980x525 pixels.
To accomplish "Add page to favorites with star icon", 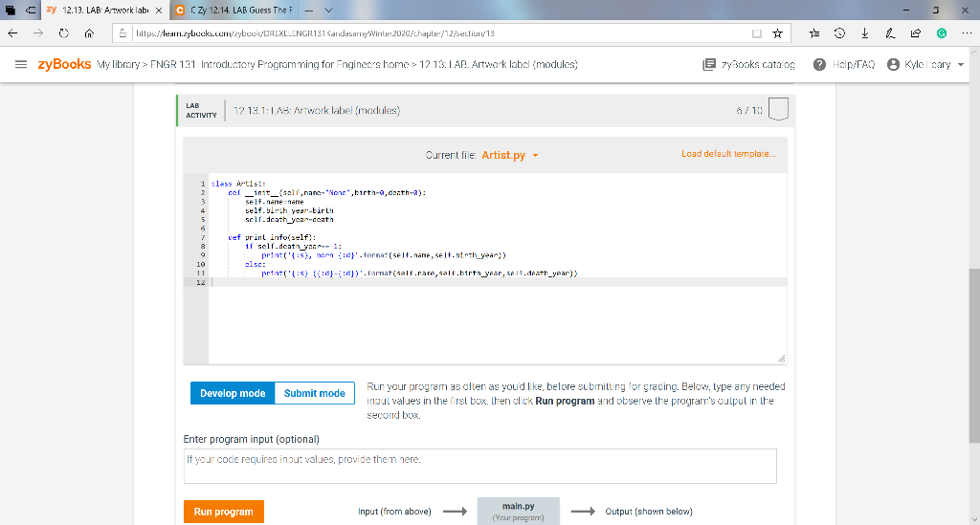I will point(777,33).
